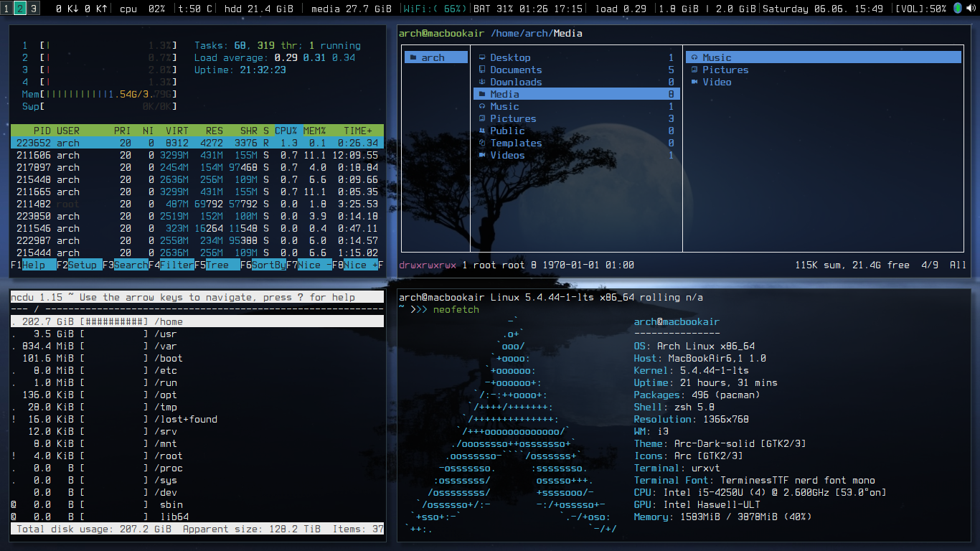Click the neofetch command in the terminal prompt
This screenshot has height=551, width=980.
click(x=456, y=309)
